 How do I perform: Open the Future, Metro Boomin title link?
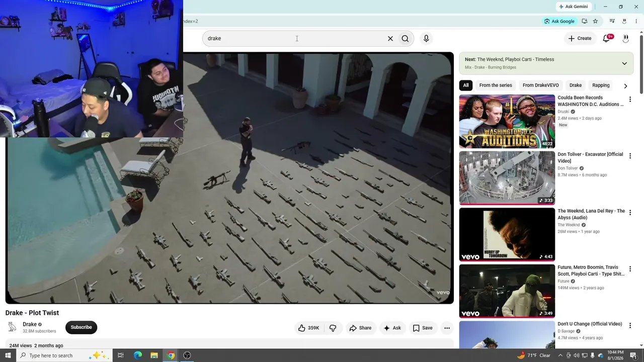point(591,270)
